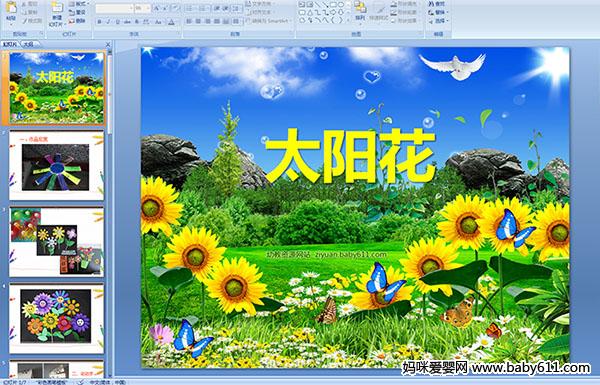Click the Reset slide icon
This screenshot has height=385, width=600.
click(72, 13)
